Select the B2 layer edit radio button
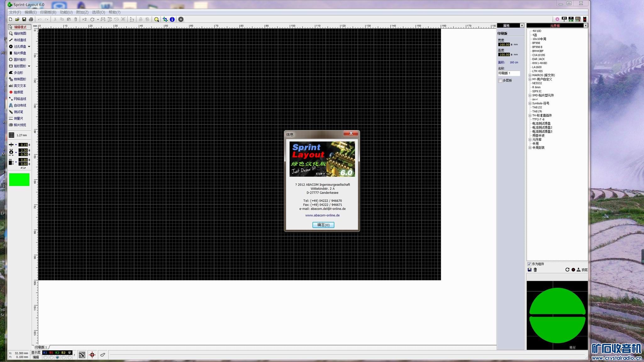The width and height of the screenshot is (644, 362). pos(64,357)
